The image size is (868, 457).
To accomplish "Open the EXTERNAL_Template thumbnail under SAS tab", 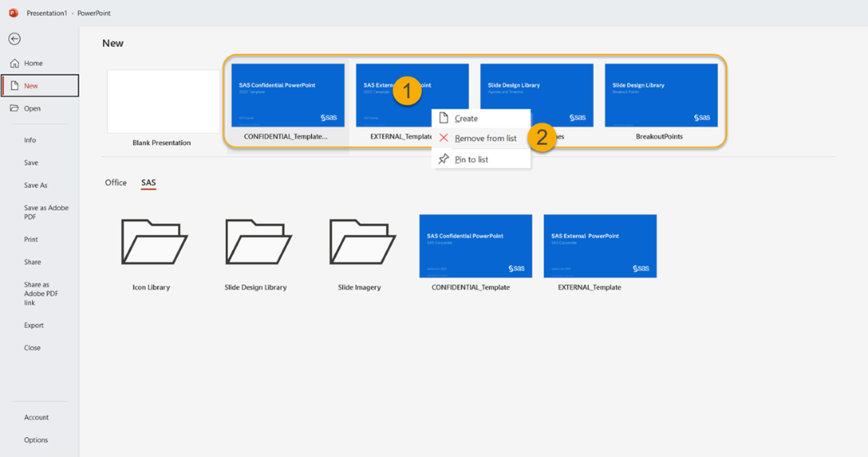I will tap(600, 246).
